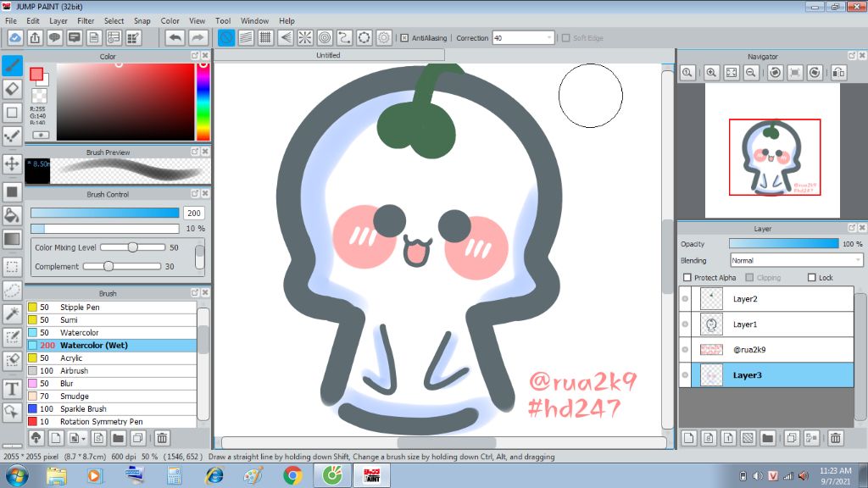Open the Layer menu
Viewport: 868px width, 488px height.
click(x=58, y=20)
